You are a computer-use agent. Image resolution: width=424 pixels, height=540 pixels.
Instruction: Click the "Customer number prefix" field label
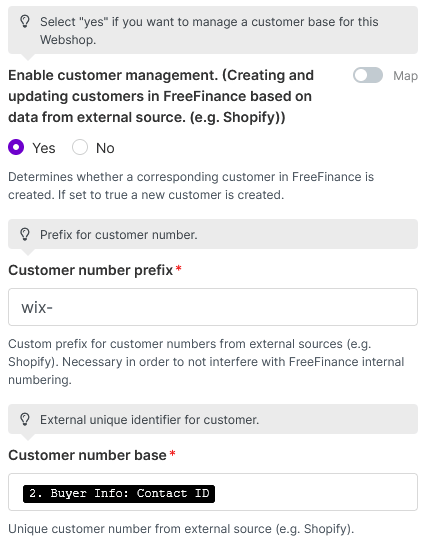(x=91, y=270)
